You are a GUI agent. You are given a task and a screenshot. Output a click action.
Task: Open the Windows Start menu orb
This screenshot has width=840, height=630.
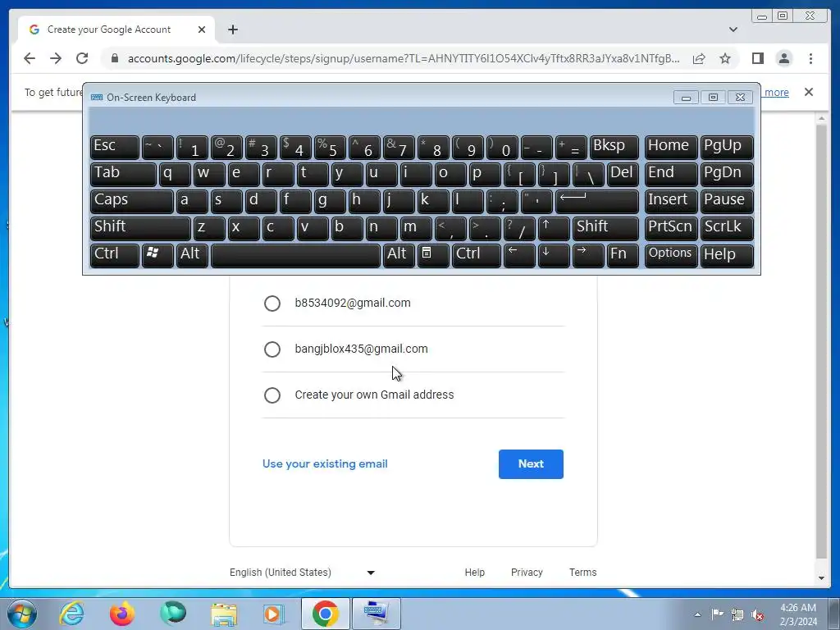point(21,614)
